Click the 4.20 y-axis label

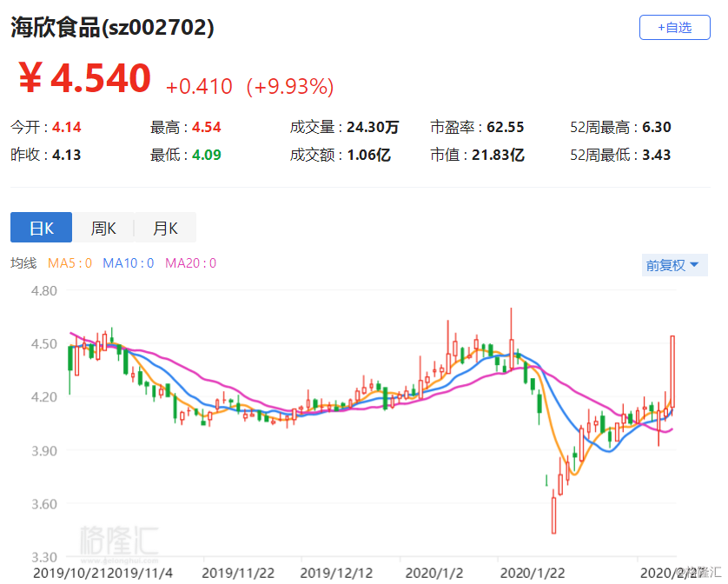click(x=44, y=397)
